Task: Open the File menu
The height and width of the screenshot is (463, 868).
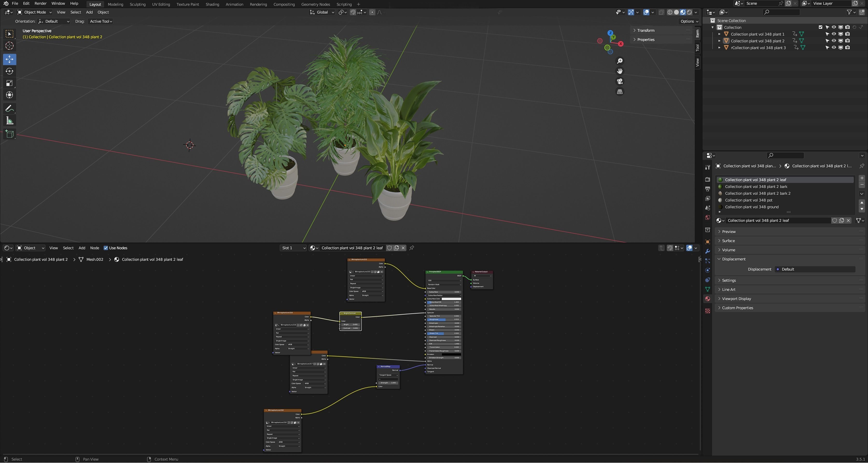Action: (x=15, y=3)
